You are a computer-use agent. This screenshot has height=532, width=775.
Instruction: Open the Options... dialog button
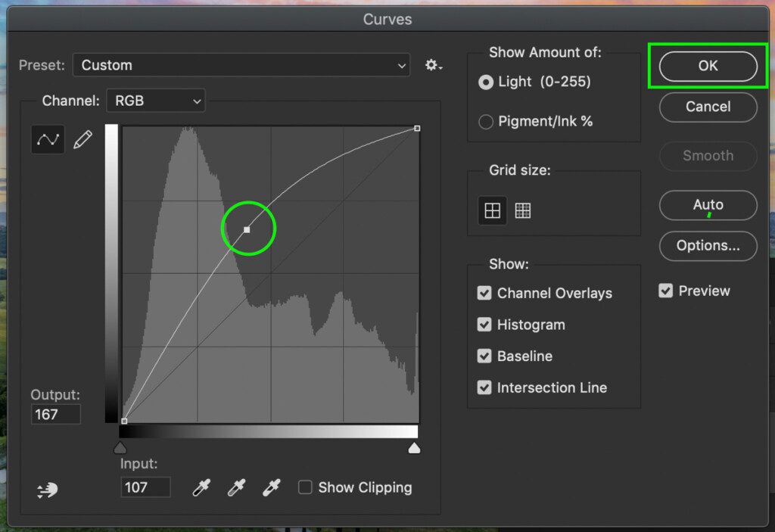[x=708, y=246]
